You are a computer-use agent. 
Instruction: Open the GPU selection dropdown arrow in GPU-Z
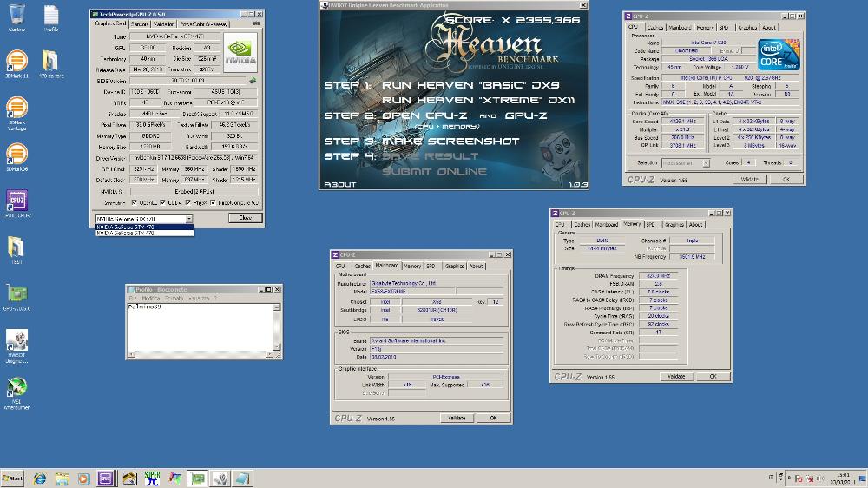[188, 219]
